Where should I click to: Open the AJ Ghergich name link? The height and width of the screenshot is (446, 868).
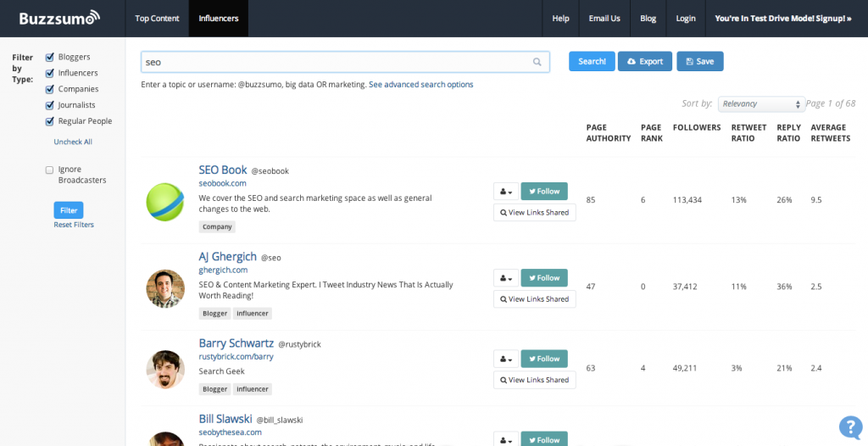(x=227, y=257)
